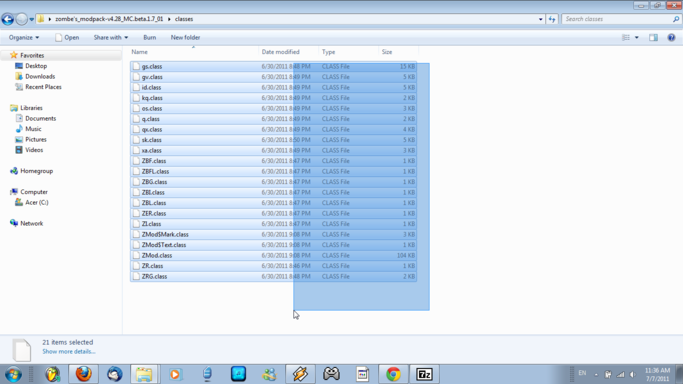Select Libraries in navigation pane
Screen dimensions: 683x384
tap(31, 108)
